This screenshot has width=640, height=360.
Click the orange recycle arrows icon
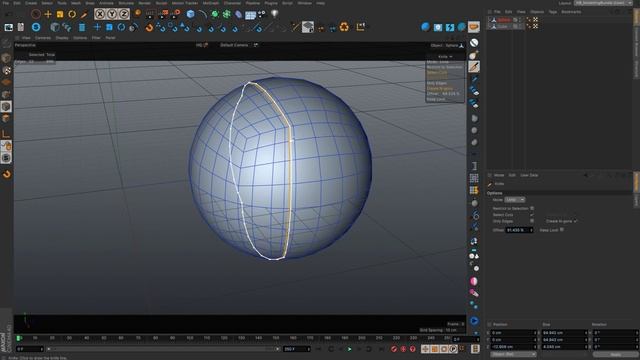tap(344, 27)
